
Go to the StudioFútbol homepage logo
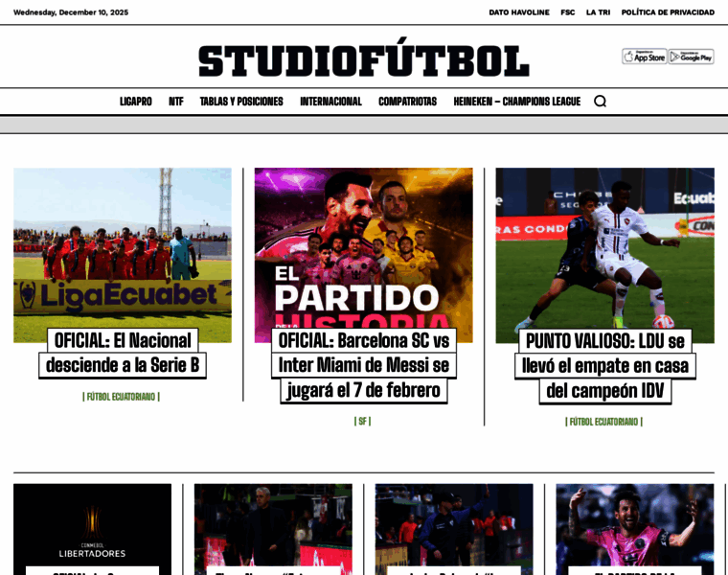click(364, 58)
